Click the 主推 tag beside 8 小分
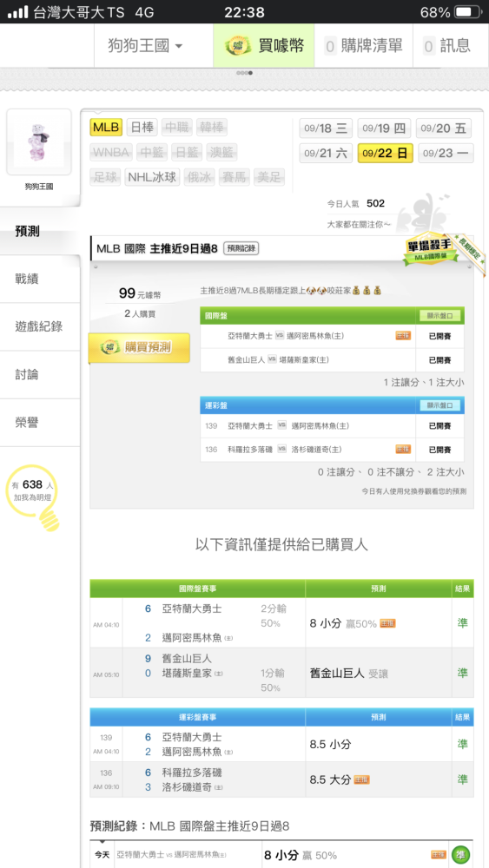 click(x=387, y=623)
